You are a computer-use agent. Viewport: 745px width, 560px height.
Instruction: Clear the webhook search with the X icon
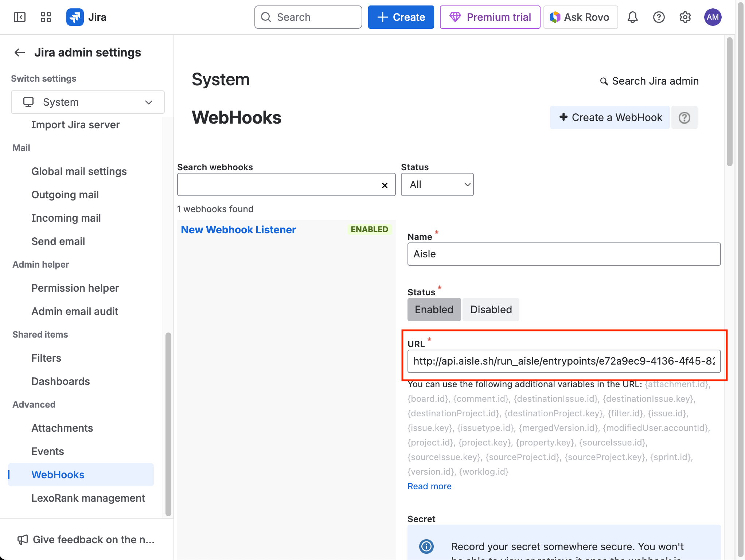(x=385, y=185)
